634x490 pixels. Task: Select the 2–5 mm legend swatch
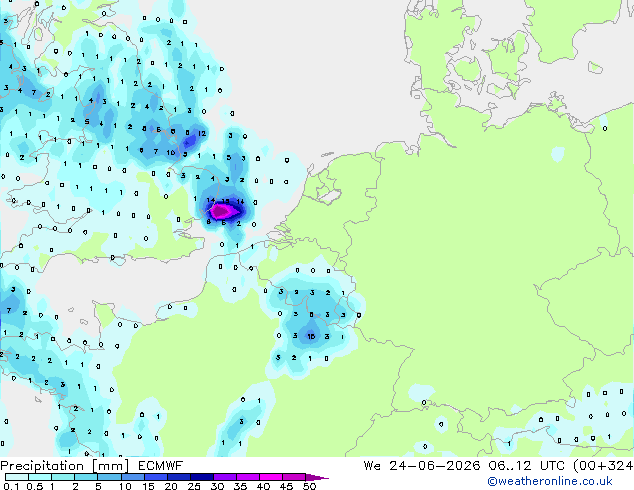86,477
